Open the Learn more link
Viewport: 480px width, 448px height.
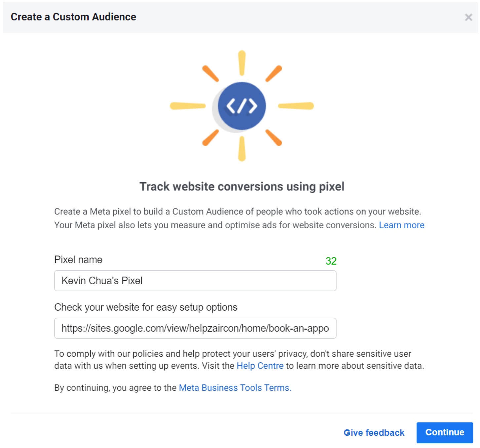coord(401,225)
